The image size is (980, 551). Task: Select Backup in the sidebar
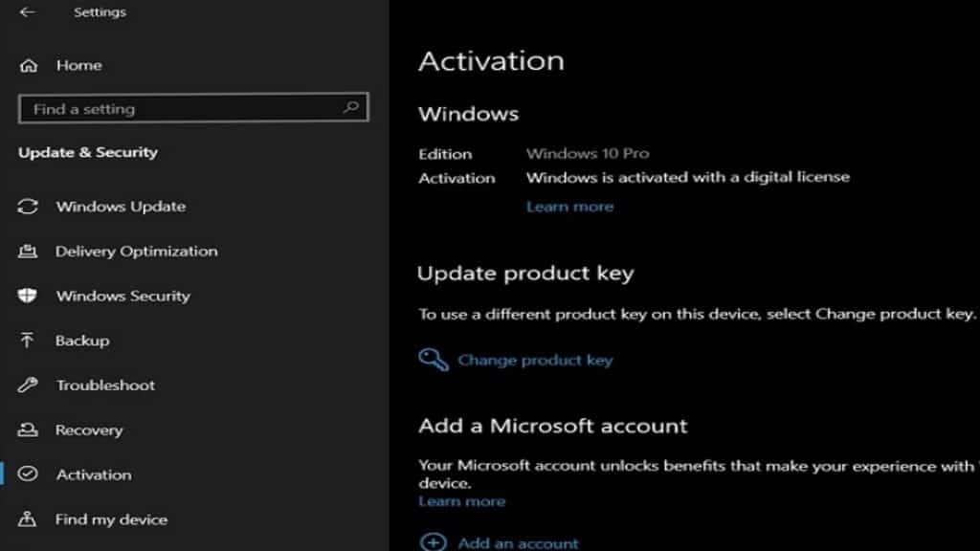click(82, 341)
